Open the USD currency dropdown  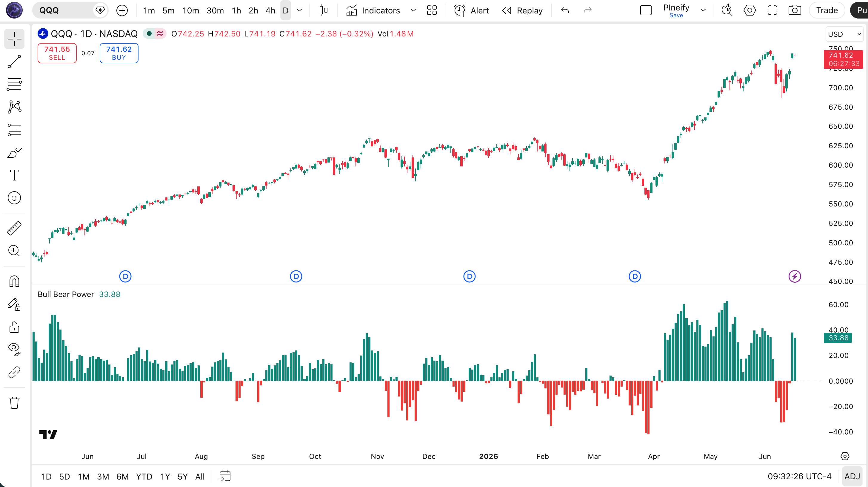click(x=844, y=34)
